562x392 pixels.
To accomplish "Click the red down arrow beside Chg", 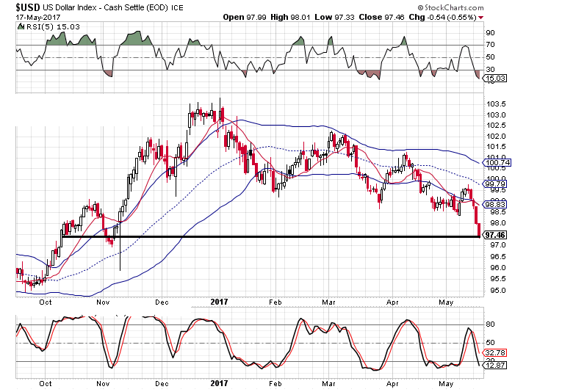I will 480,16.
